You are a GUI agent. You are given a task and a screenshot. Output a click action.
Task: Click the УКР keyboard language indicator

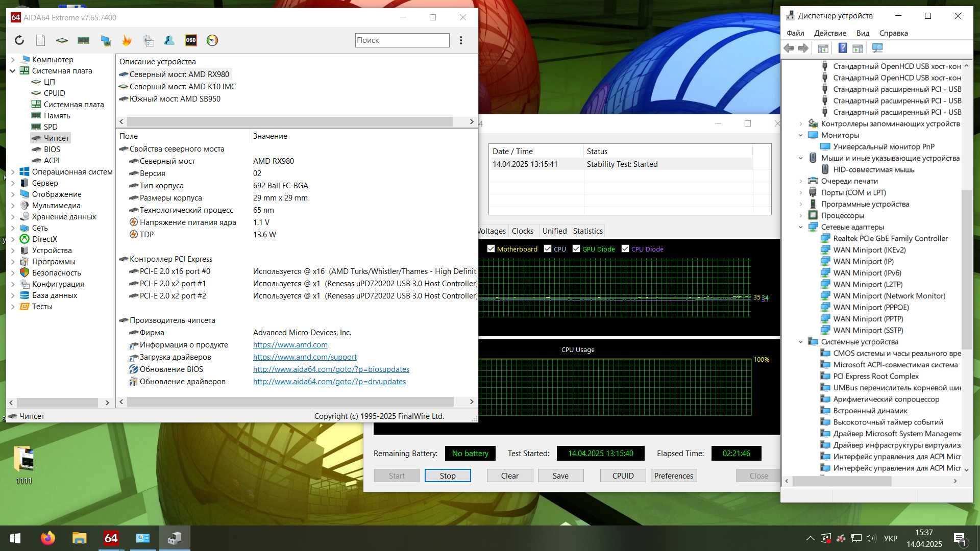pos(891,538)
